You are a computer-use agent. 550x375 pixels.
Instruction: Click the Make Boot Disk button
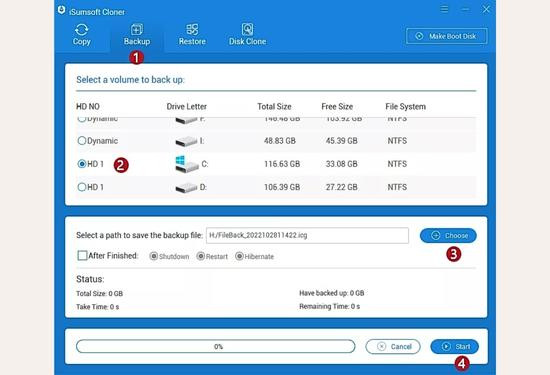tap(447, 36)
